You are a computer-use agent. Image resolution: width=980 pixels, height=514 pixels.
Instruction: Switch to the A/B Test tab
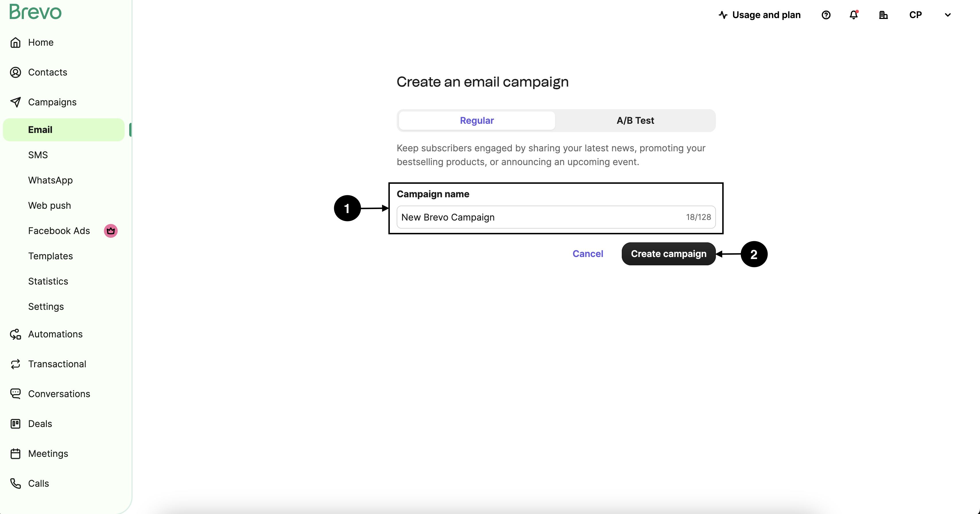point(635,121)
